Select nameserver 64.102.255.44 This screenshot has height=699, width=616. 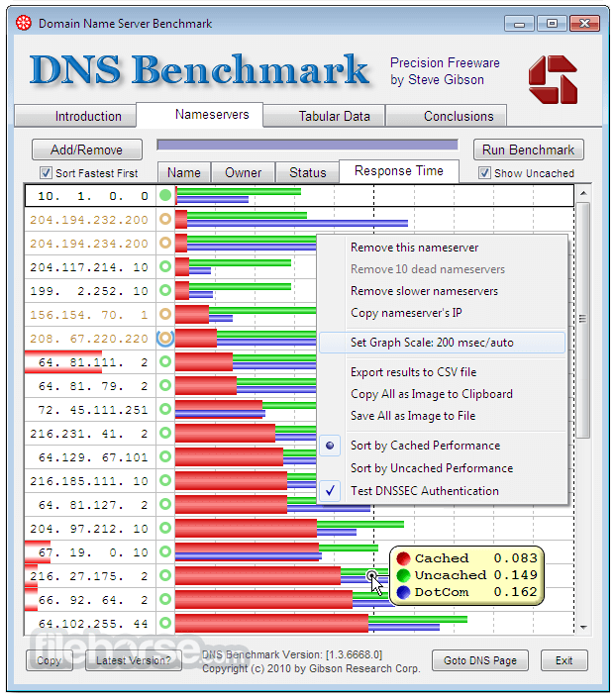tap(93, 624)
